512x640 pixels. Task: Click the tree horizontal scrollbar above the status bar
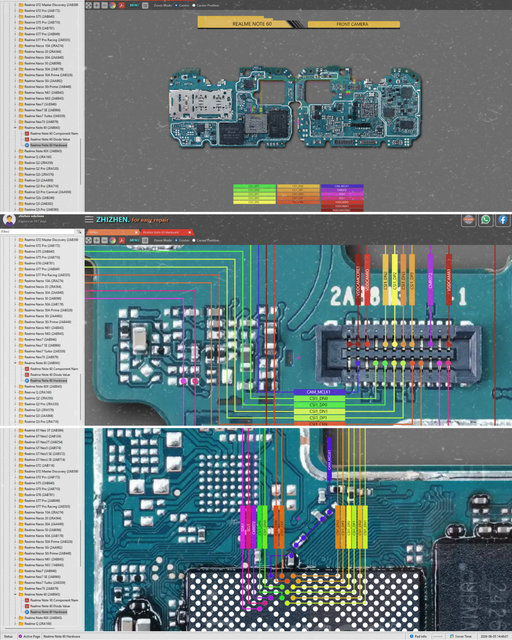coord(31,628)
